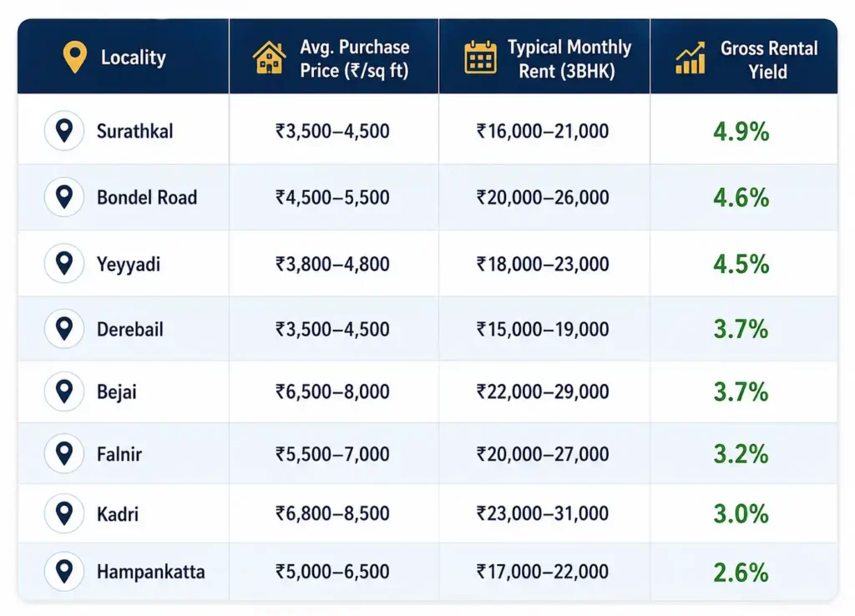Click the map pin icon next to Bondel Road
Viewport: 855px width, 616px height.
tap(64, 197)
